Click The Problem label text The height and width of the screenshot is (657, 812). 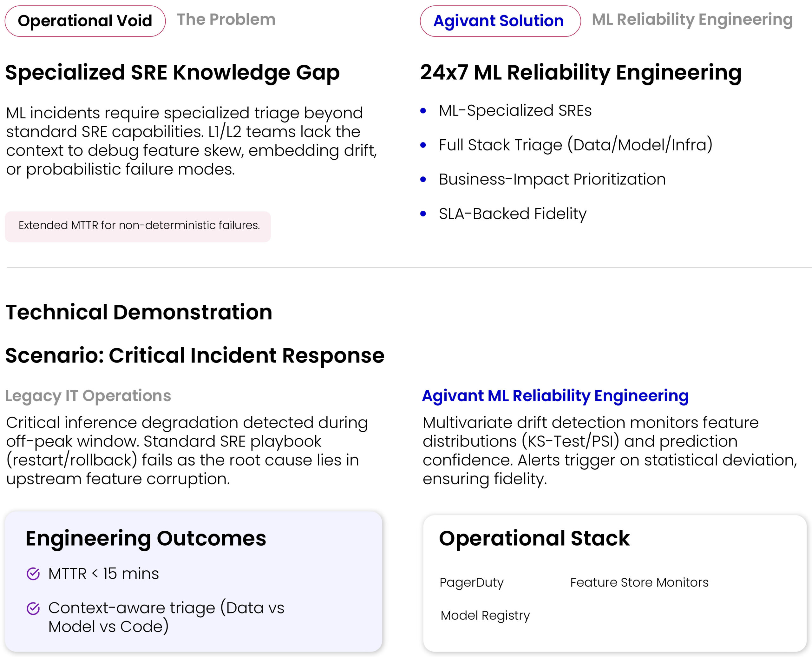[x=226, y=20]
